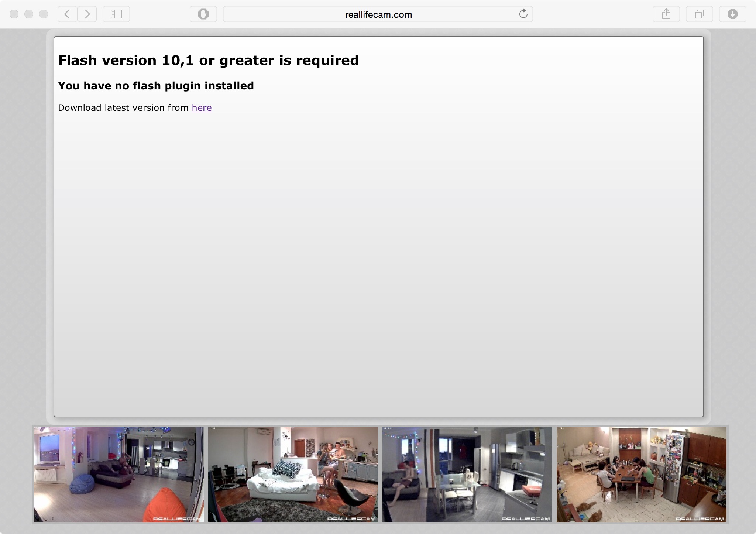Open the second thumbnail showing the white sofa
The image size is (756, 534).
(293, 475)
